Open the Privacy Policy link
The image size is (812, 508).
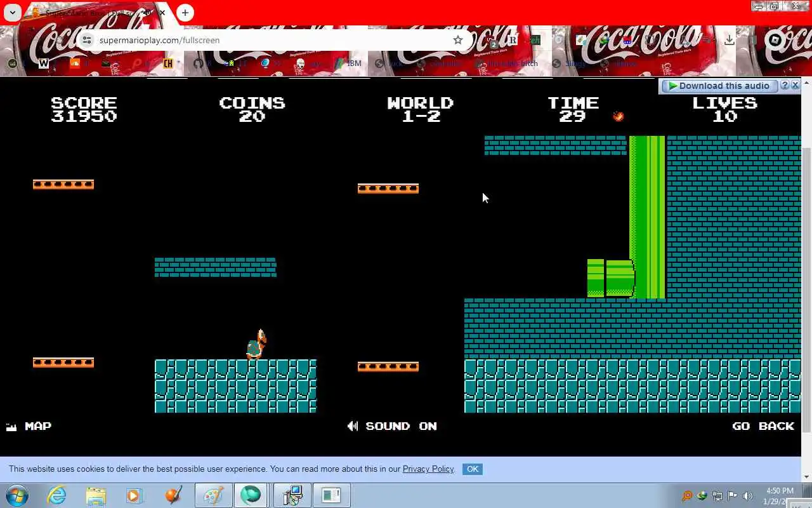428,469
